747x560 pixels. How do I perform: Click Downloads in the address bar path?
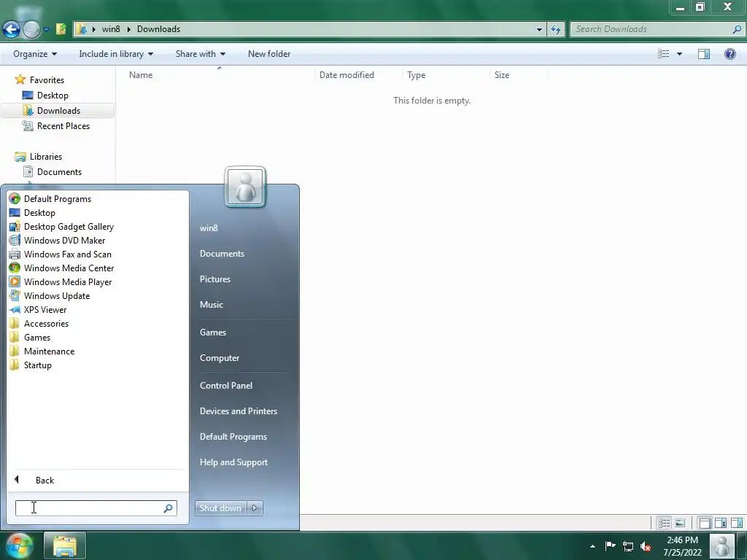click(x=158, y=29)
